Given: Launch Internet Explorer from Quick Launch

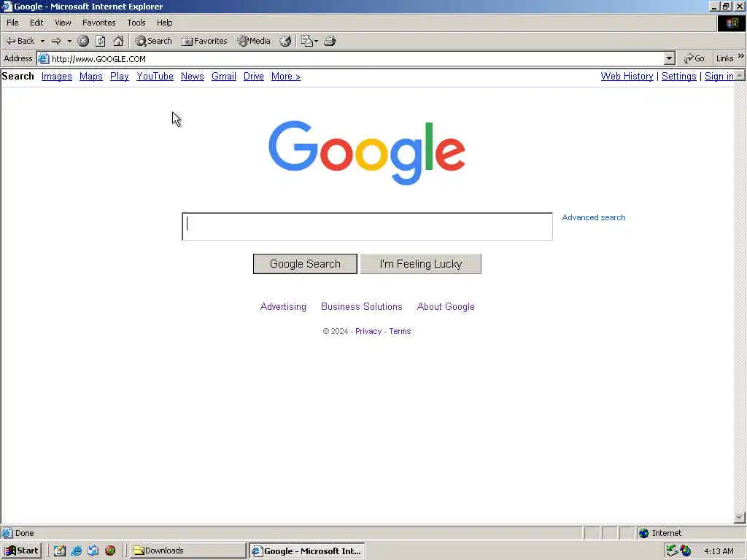Looking at the screenshot, I should pos(76,551).
